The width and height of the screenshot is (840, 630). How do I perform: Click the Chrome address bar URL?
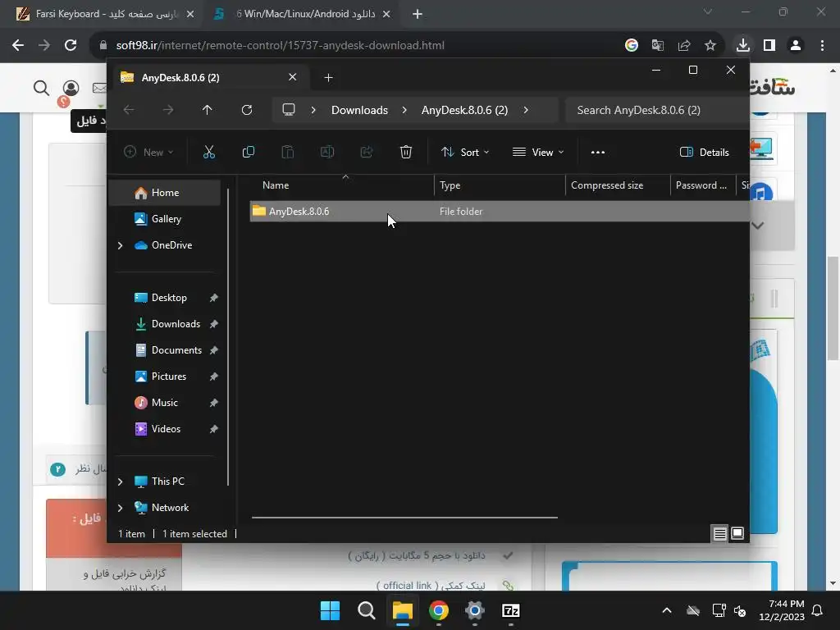click(281, 46)
